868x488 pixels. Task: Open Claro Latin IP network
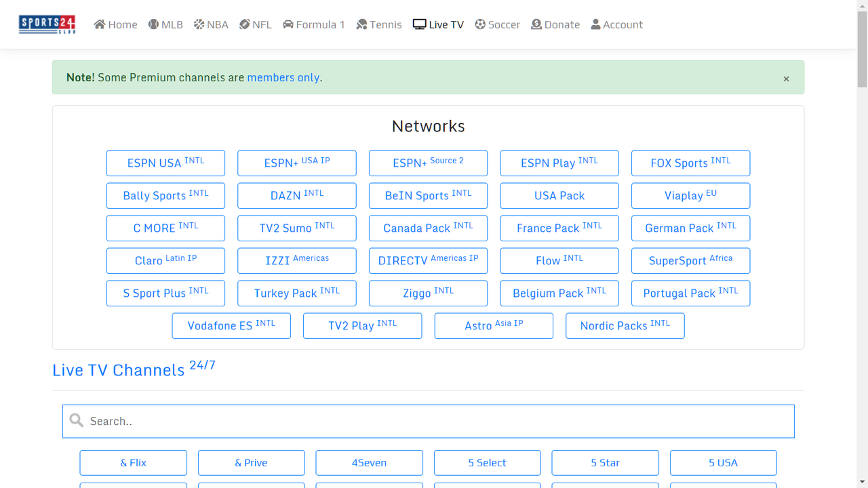pyautogui.click(x=165, y=261)
